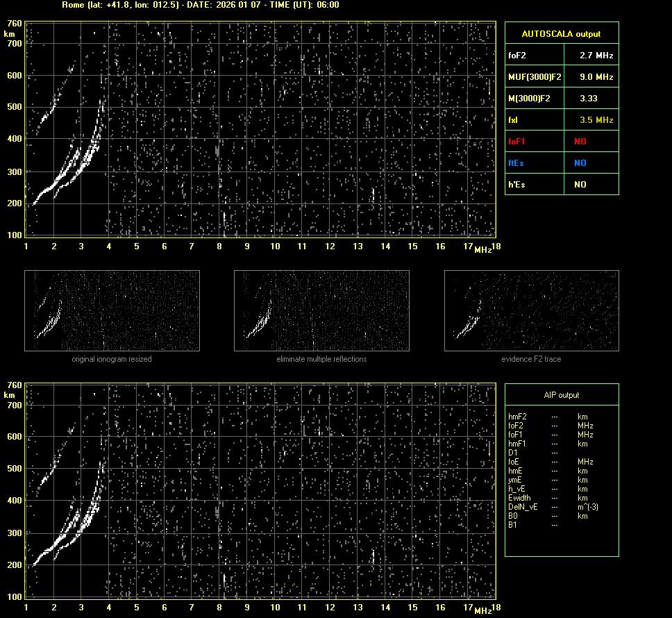
Task: Select the h'Es NO value
Action: pyautogui.click(x=580, y=185)
